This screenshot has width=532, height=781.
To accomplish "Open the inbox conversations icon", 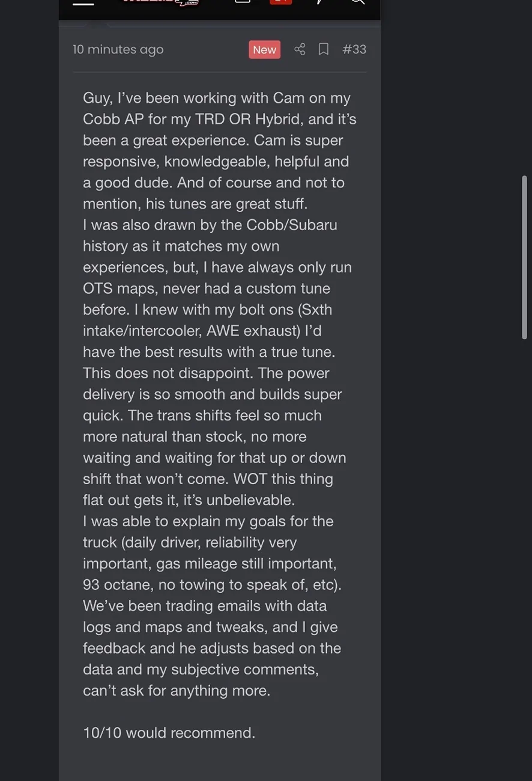I will [x=243, y=2].
